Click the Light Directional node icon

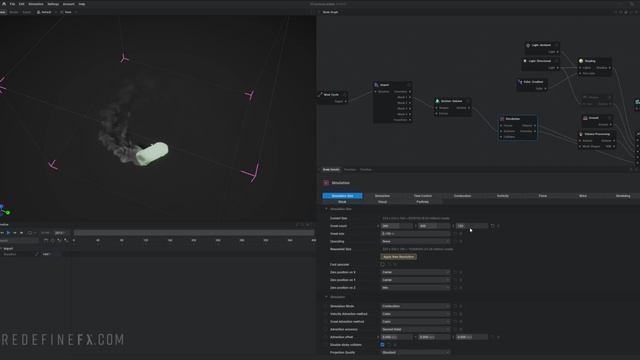525,61
